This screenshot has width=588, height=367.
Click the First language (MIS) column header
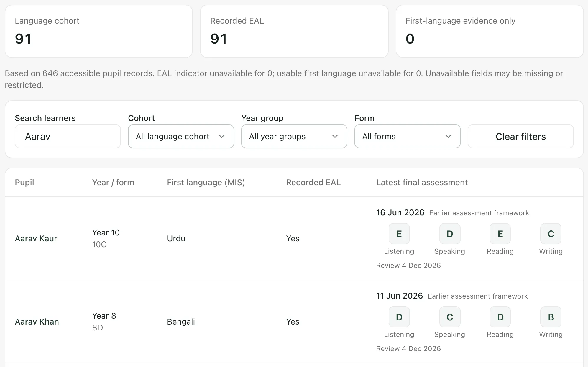click(x=206, y=182)
